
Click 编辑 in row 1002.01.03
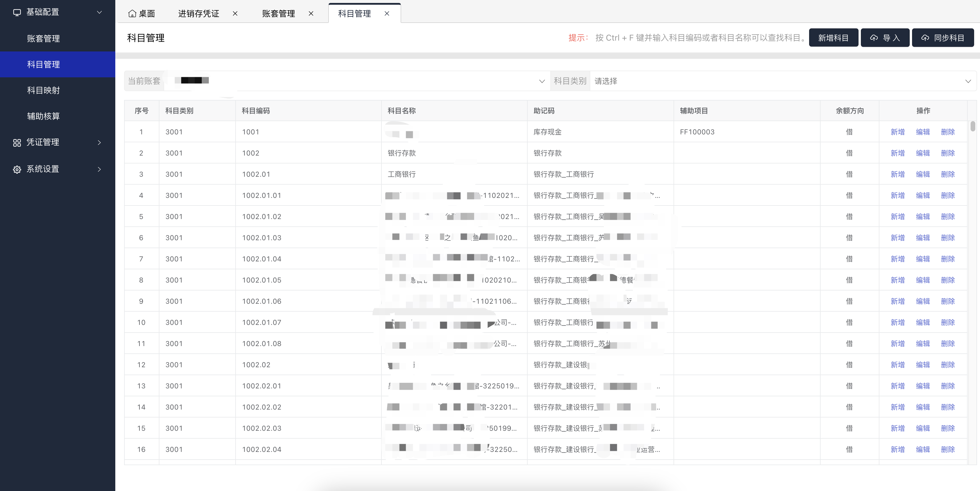click(923, 238)
